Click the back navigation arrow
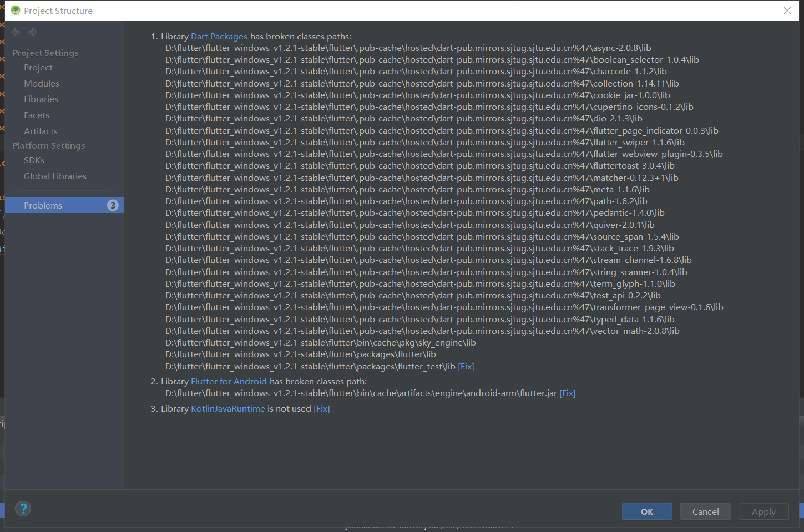This screenshot has width=804, height=532. click(15, 32)
